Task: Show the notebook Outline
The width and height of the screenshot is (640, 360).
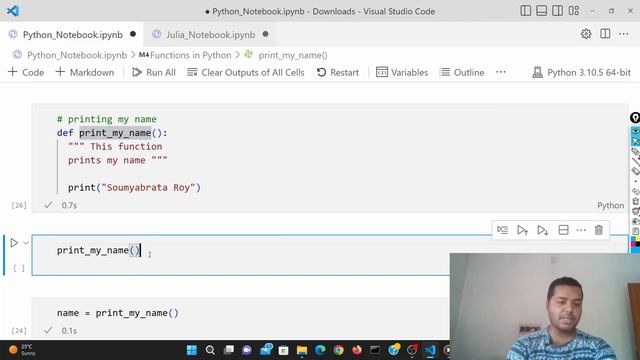Action: [x=462, y=72]
